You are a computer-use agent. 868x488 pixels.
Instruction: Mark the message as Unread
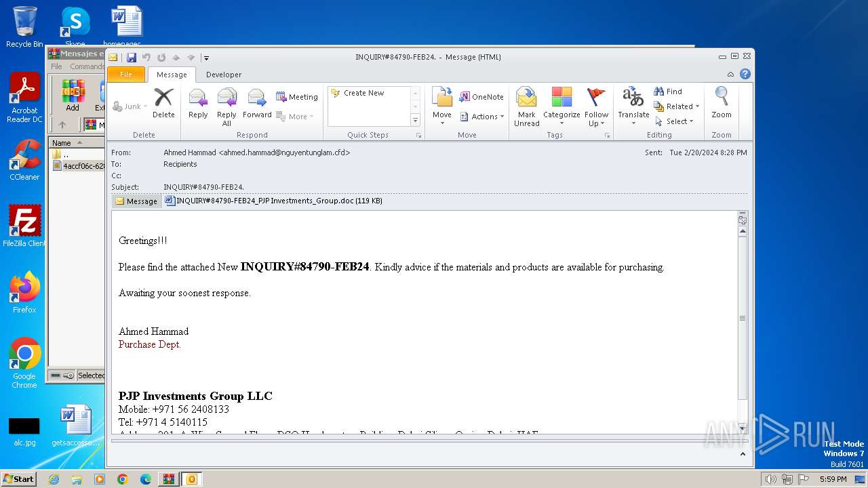point(526,106)
